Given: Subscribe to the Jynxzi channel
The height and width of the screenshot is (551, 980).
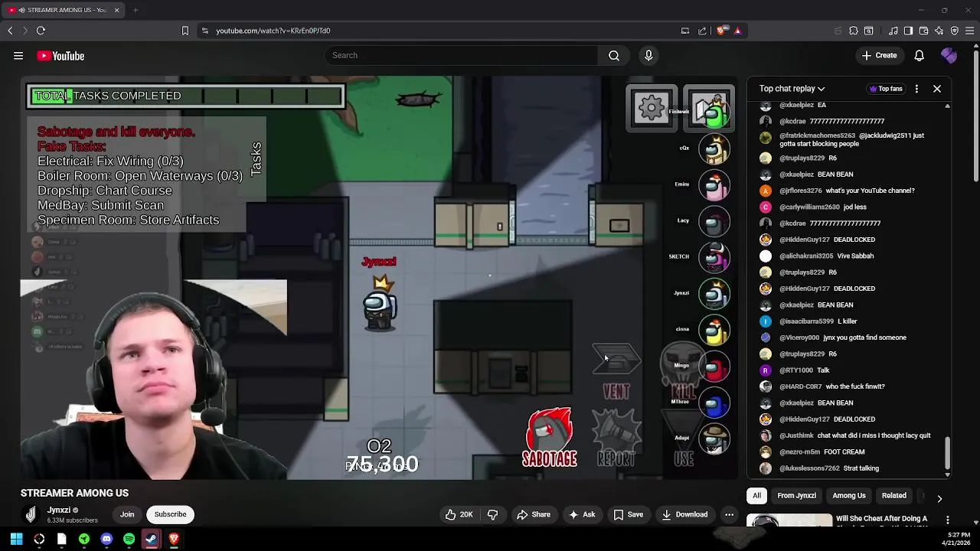Looking at the screenshot, I should coord(170,514).
